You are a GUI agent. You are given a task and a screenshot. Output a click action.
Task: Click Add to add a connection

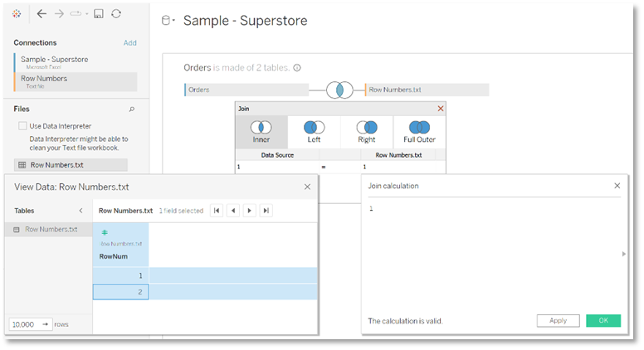[129, 42]
